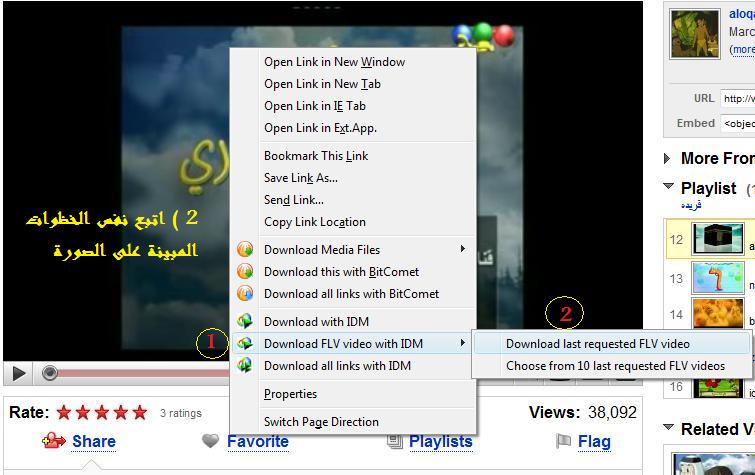Click the Playlists icon
The height and width of the screenshot is (475, 755).
(395, 441)
